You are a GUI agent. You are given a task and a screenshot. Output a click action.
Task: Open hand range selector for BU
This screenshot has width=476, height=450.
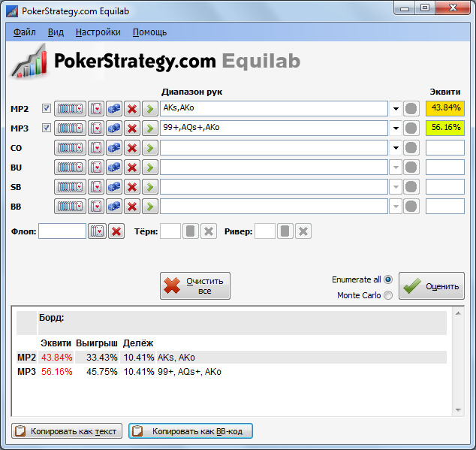coord(70,167)
